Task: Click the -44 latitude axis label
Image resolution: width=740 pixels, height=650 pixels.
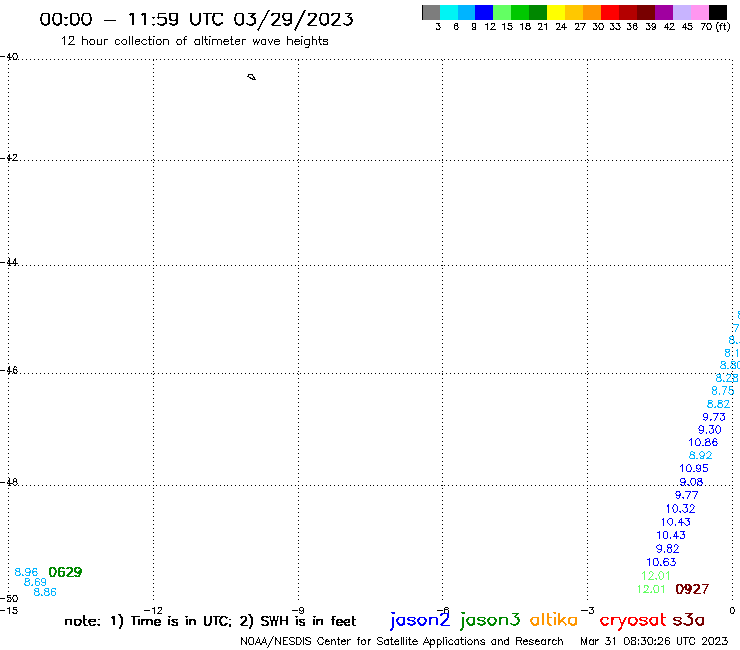Action: tap(10, 262)
